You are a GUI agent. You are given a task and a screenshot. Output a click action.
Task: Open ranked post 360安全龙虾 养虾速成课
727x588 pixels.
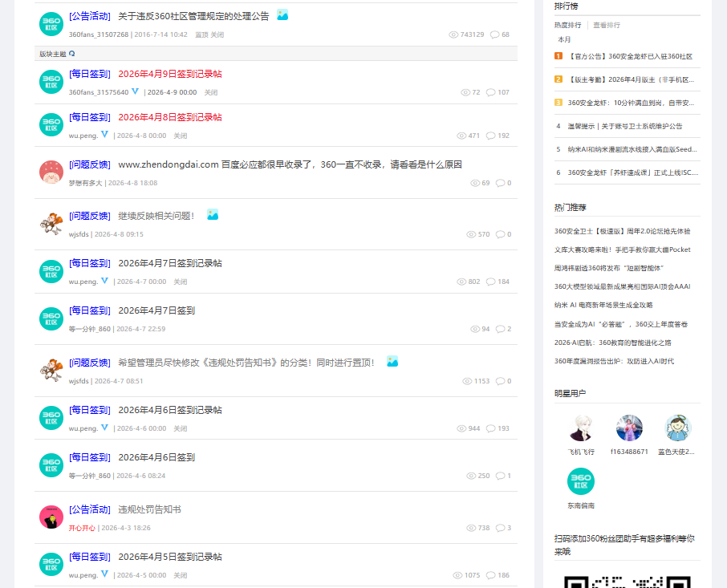pyautogui.click(x=633, y=172)
